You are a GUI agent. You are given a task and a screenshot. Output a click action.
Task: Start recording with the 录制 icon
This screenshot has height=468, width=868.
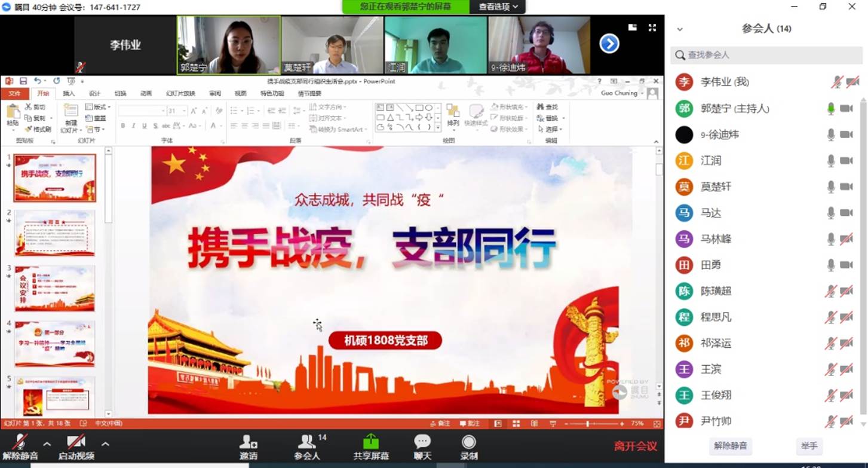[469, 443]
